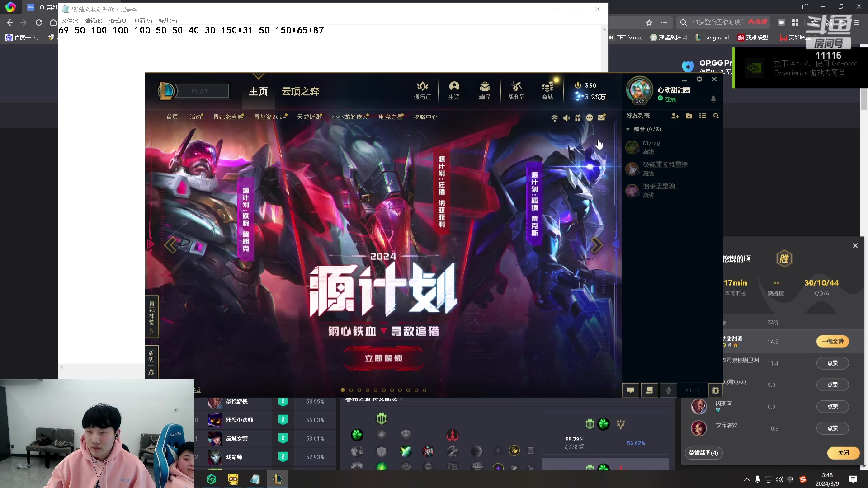Open League client from the taskbar

[278, 479]
